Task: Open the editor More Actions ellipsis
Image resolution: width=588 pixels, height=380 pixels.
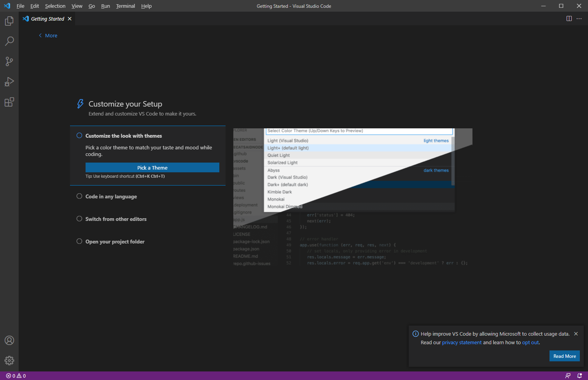Action: (x=579, y=19)
